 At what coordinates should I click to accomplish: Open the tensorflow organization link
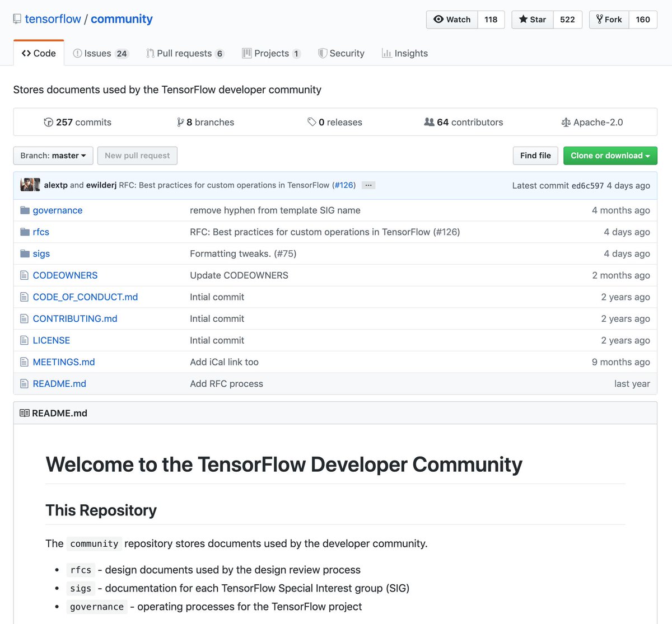[53, 19]
